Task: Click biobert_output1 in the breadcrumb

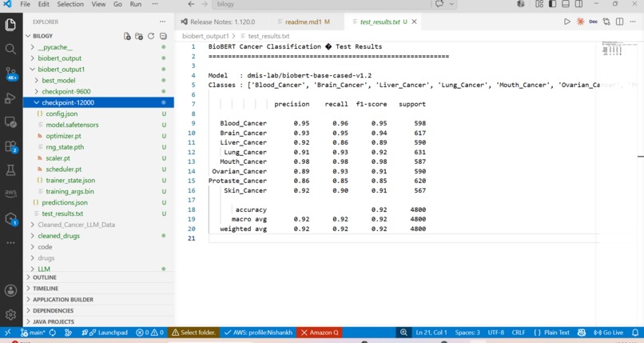Action: [205, 36]
